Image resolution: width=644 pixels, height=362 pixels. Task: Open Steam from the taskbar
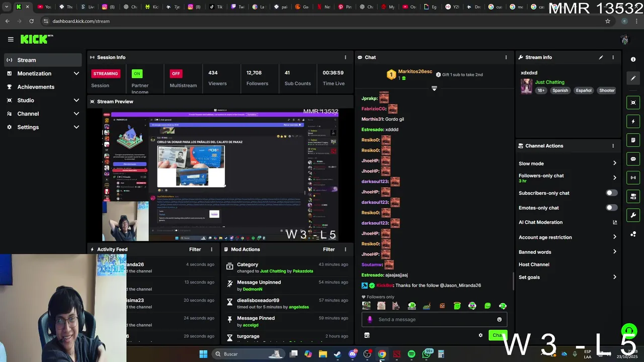click(338, 354)
